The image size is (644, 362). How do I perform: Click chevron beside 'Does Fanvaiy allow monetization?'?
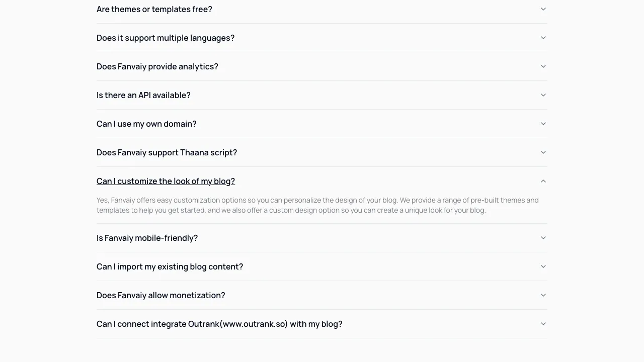(x=543, y=295)
